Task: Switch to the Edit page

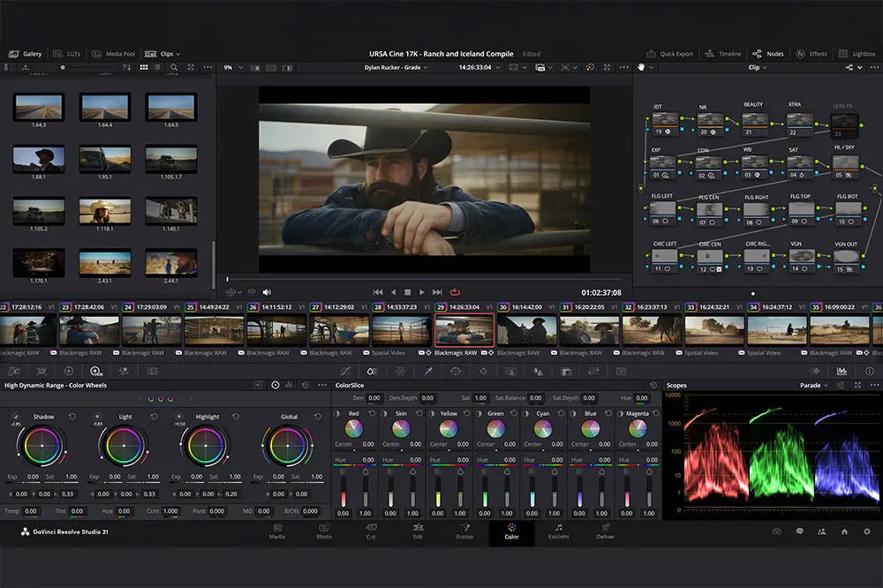Action: tap(418, 532)
